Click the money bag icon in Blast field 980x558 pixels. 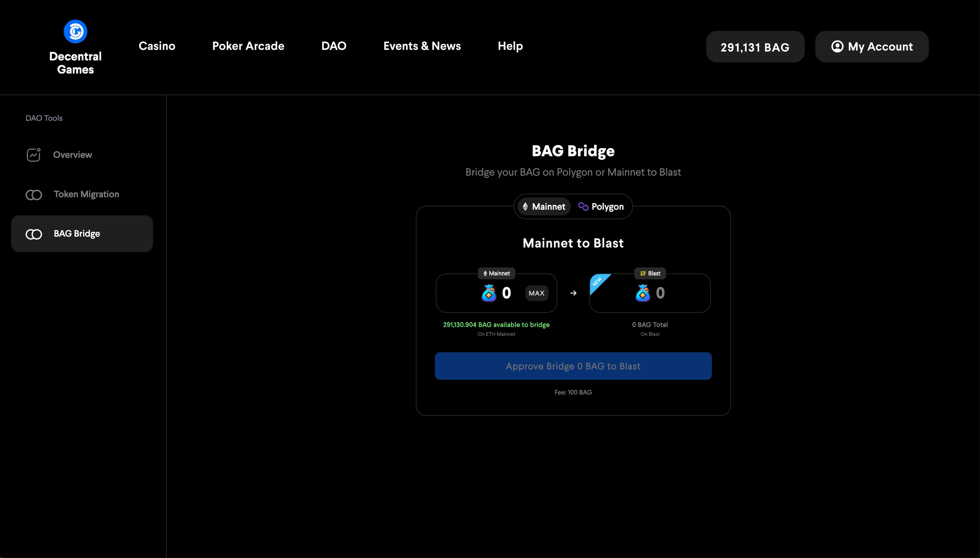pos(643,293)
